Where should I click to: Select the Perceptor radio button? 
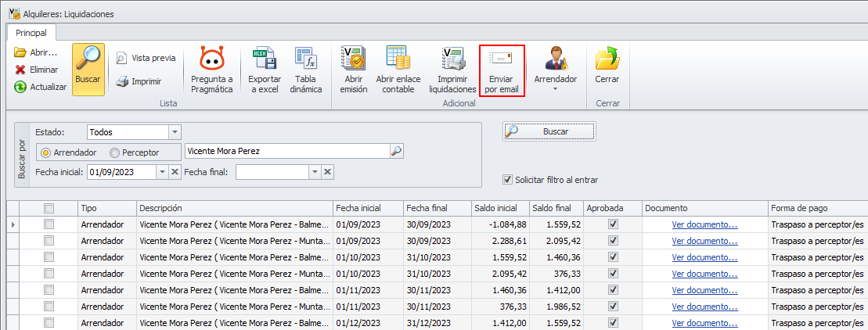coord(115,152)
